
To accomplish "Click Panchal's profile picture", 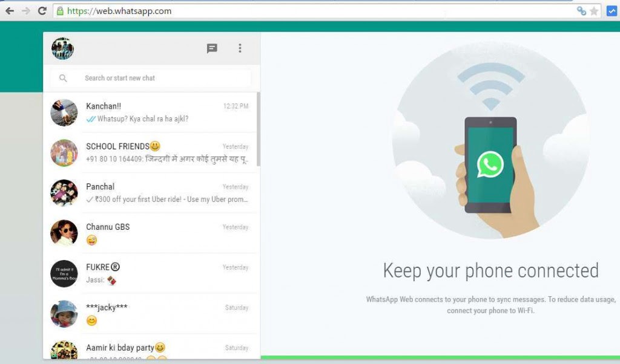I will [64, 193].
